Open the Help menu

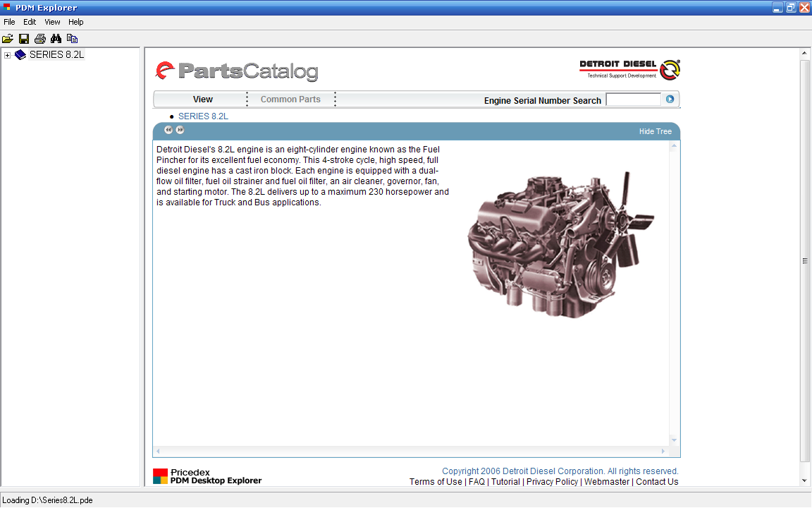click(75, 22)
